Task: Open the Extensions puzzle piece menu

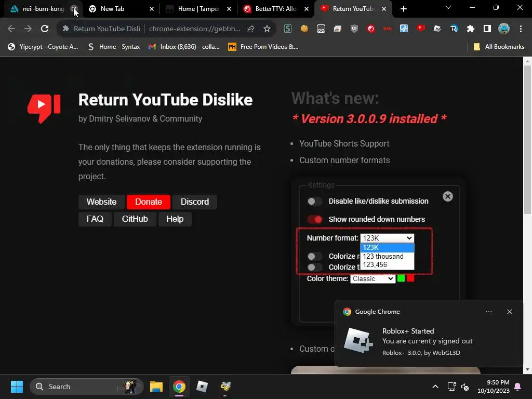Action: (x=471, y=29)
